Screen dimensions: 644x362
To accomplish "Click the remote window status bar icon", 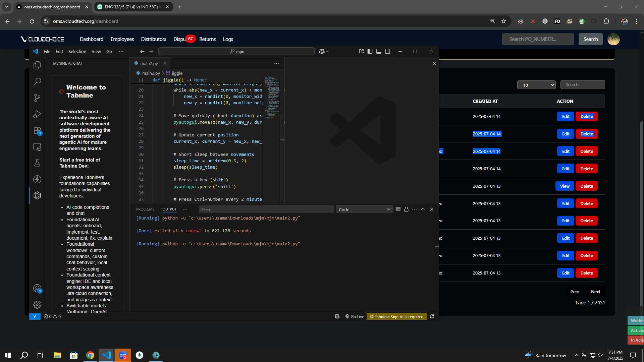I will (35, 316).
